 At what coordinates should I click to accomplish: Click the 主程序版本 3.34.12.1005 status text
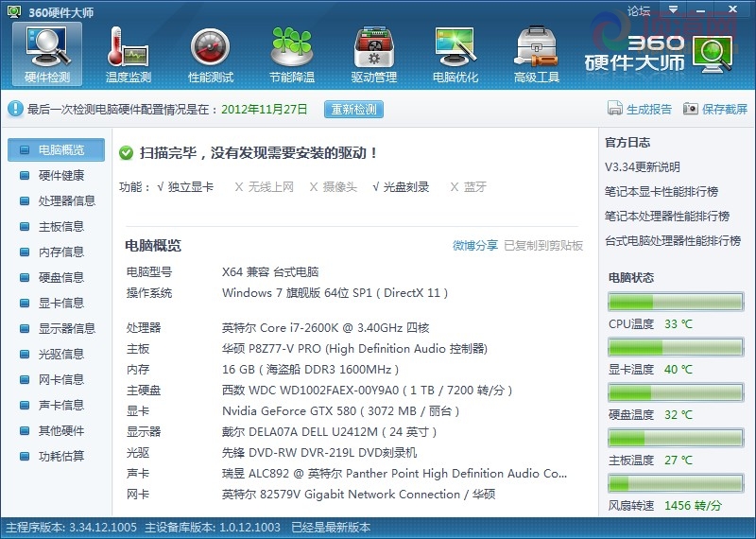point(72,528)
